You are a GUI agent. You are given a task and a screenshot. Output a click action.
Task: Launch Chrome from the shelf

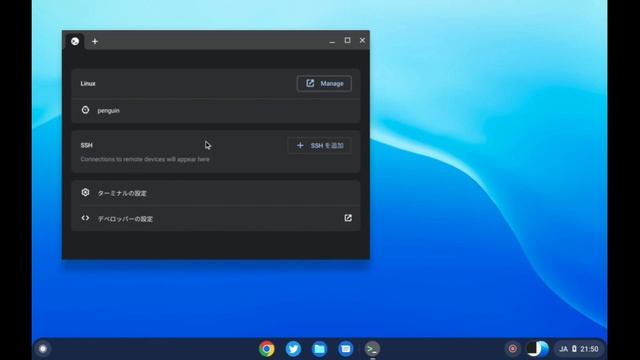tap(267, 349)
